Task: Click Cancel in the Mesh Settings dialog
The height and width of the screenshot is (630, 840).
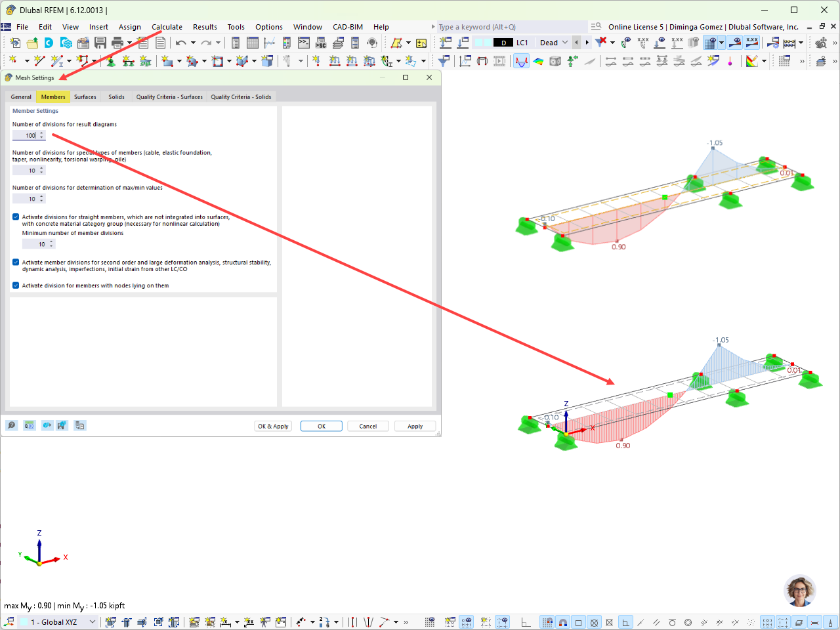Action: tap(367, 425)
